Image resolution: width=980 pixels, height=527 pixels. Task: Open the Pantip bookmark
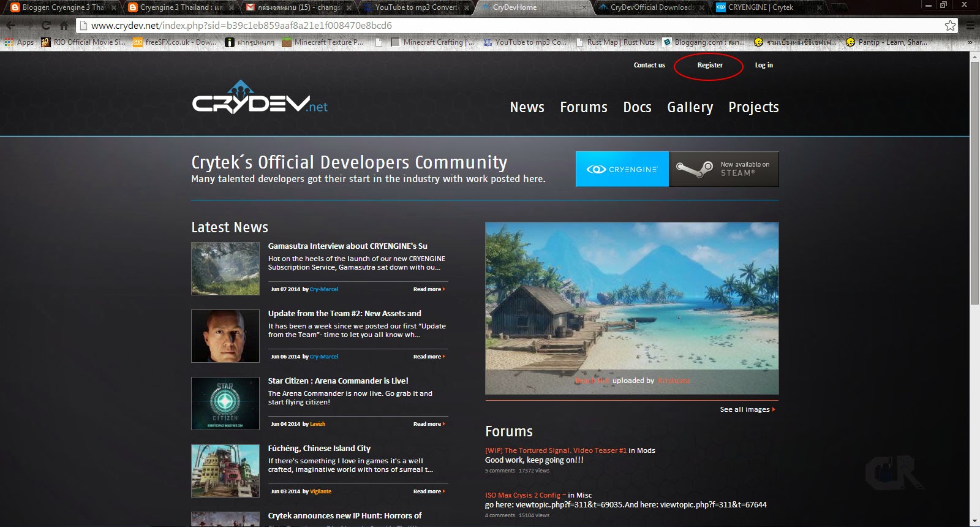886,42
